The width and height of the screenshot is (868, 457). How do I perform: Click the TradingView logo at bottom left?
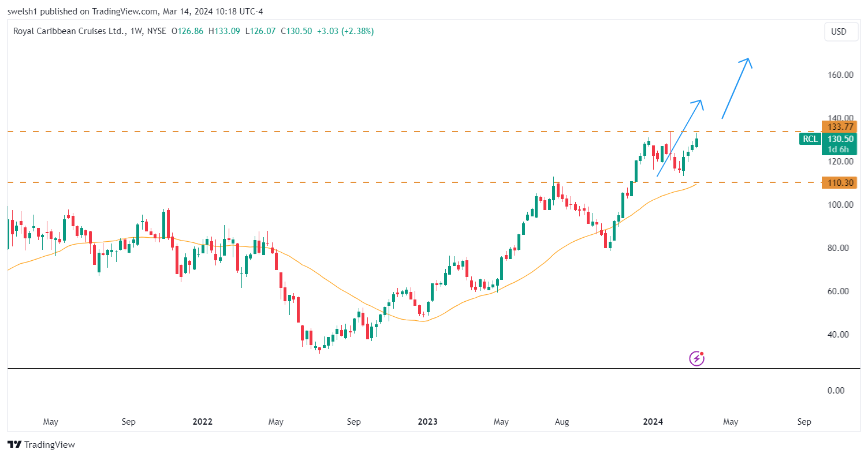pos(41,444)
